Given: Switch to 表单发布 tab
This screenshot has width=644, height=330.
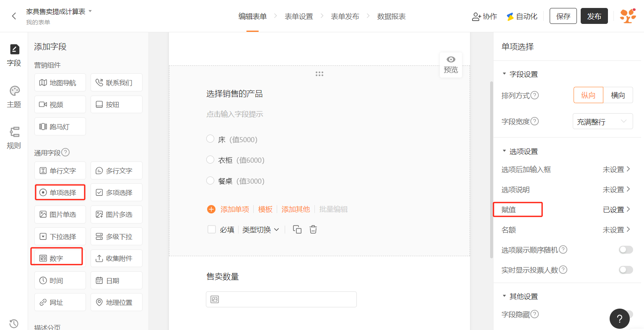Looking at the screenshot, I should point(345,16).
